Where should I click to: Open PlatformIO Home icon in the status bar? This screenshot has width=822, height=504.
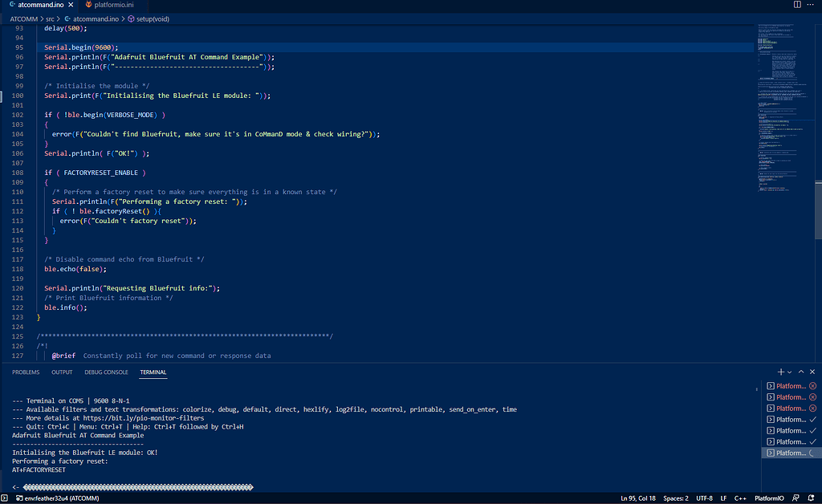click(x=769, y=498)
